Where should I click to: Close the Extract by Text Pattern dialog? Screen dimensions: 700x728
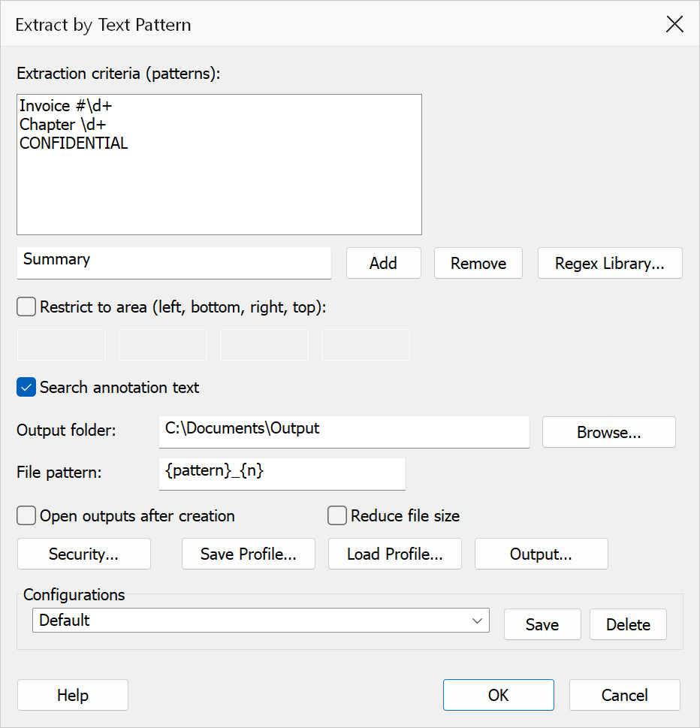[674, 24]
